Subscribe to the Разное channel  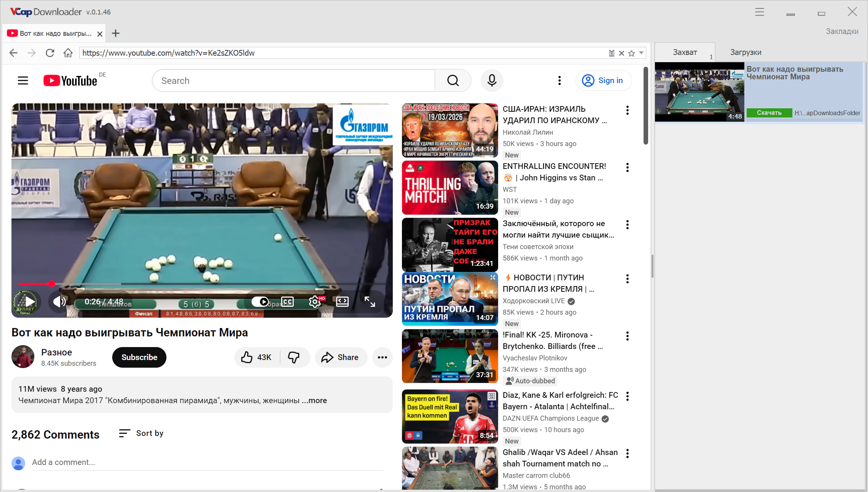(139, 357)
